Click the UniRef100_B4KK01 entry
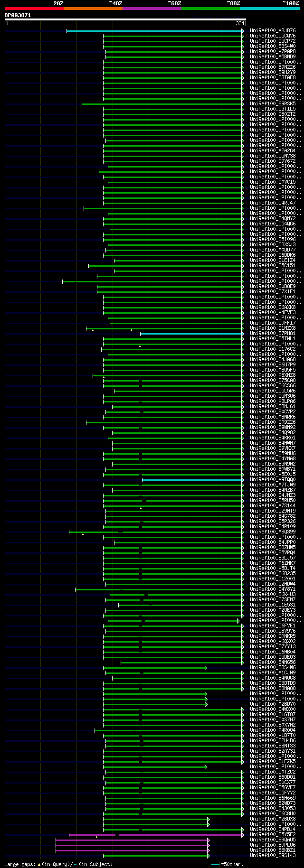Screen dimensions: 304x868 pyautogui.click(x=273, y=438)
